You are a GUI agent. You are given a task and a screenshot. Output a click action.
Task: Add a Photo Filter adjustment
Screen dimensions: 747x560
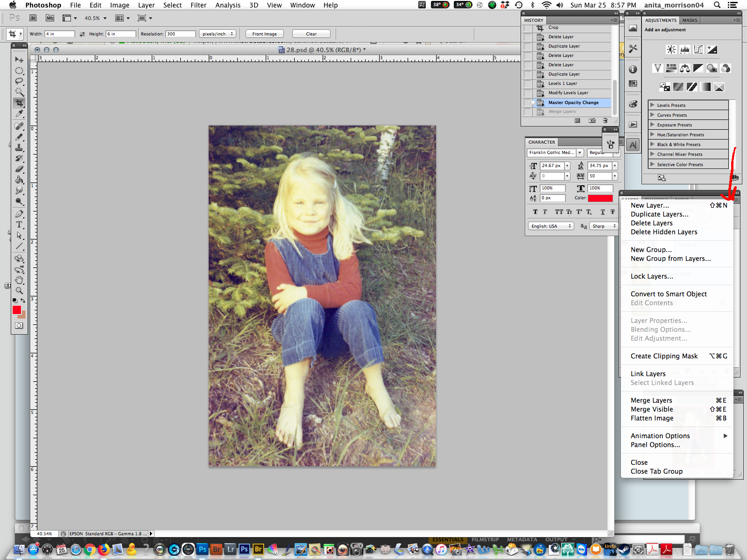tap(712, 68)
